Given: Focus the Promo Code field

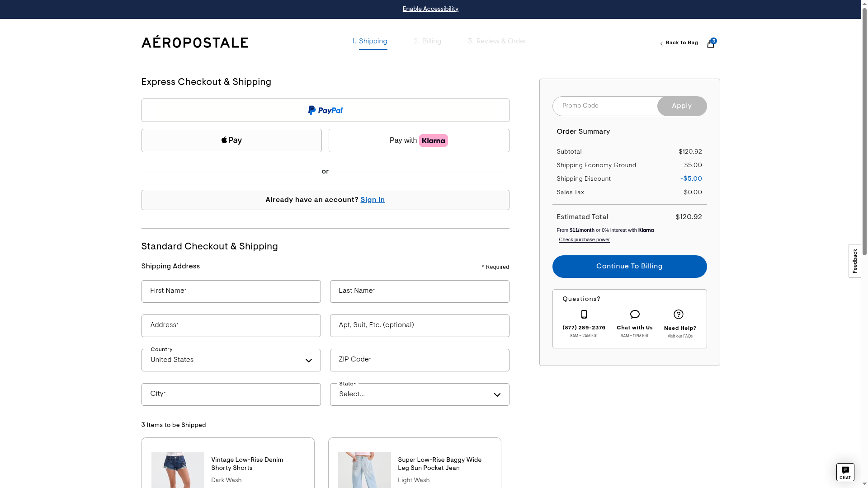Looking at the screenshot, I should 605,106.
